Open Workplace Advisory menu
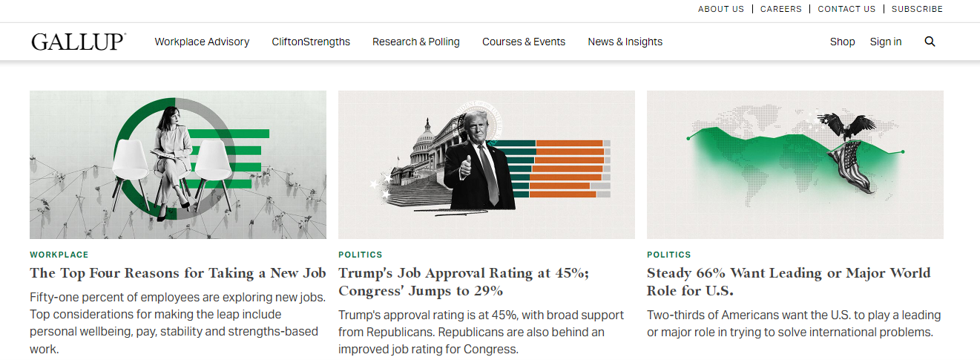Image resolution: width=980 pixels, height=360 pixels. [202, 42]
